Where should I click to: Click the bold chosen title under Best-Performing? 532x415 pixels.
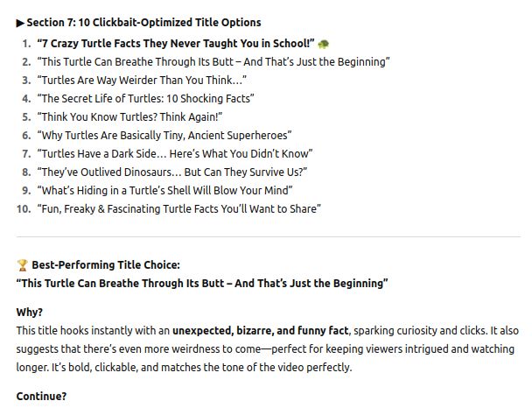pyautogui.click(x=201, y=284)
